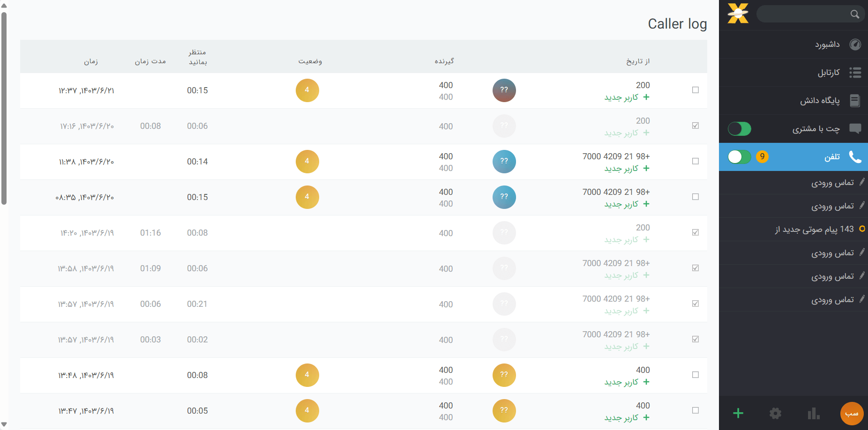Check the box for 11:38 call row
The image size is (868, 430).
696,161
